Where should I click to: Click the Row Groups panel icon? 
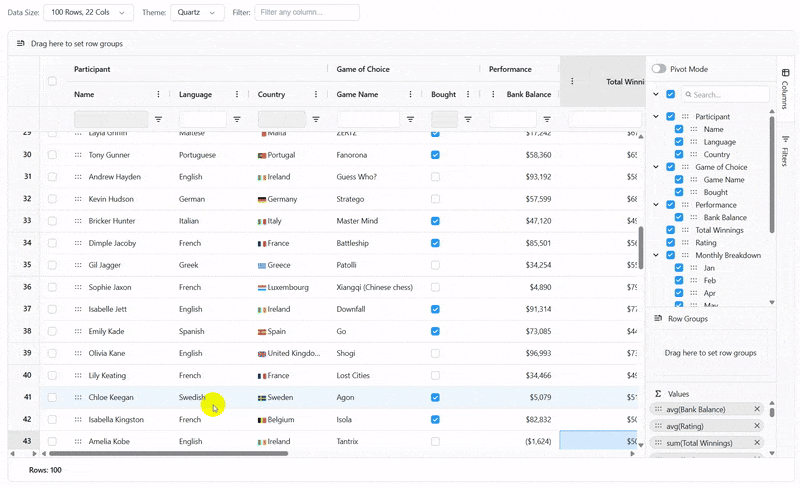pos(658,319)
